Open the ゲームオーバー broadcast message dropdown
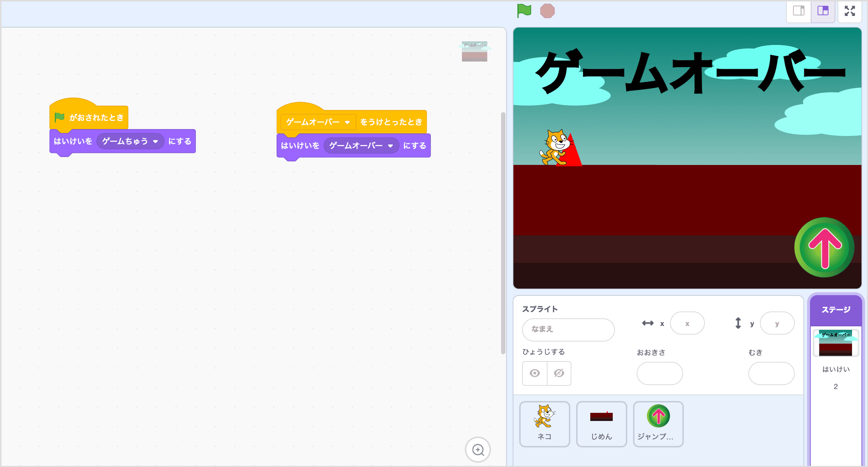This screenshot has height=467, width=868. tap(318, 122)
